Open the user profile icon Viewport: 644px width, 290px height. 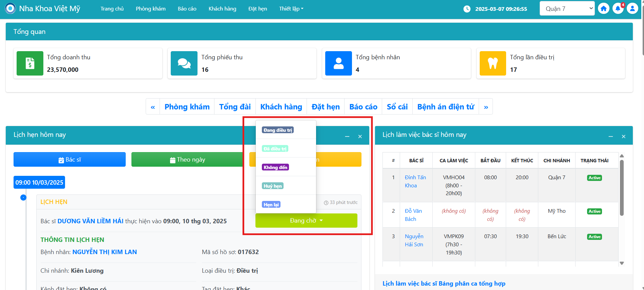632,8
